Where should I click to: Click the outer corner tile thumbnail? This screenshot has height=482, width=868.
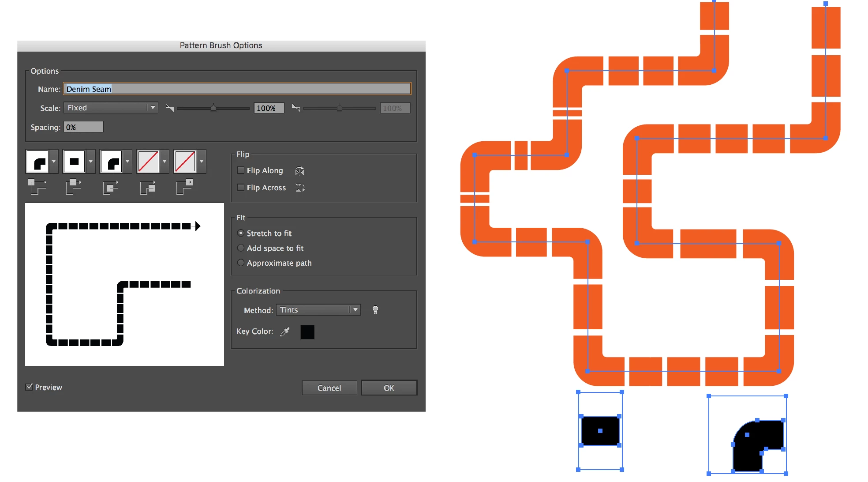37,162
